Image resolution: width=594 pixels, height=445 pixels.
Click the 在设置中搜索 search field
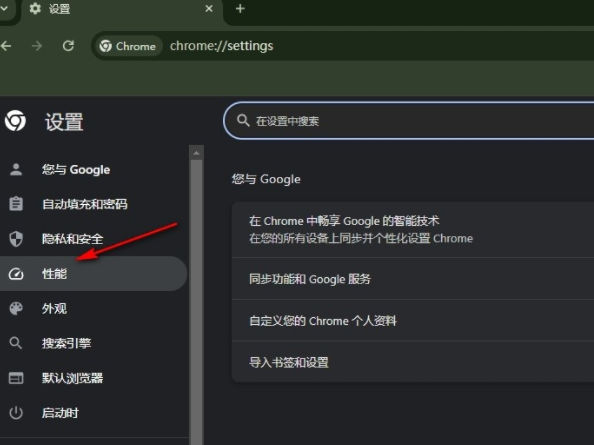click(409, 121)
